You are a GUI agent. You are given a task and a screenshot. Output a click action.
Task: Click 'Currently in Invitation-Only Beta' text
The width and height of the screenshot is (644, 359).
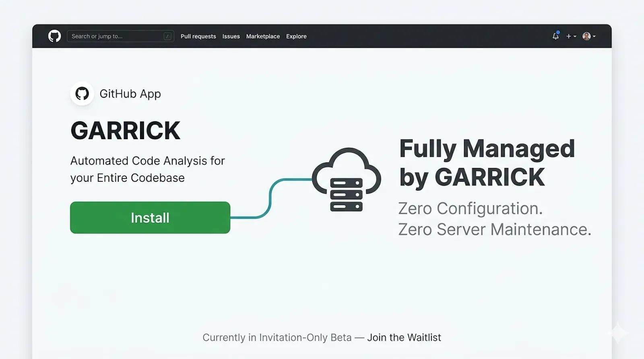click(277, 337)
